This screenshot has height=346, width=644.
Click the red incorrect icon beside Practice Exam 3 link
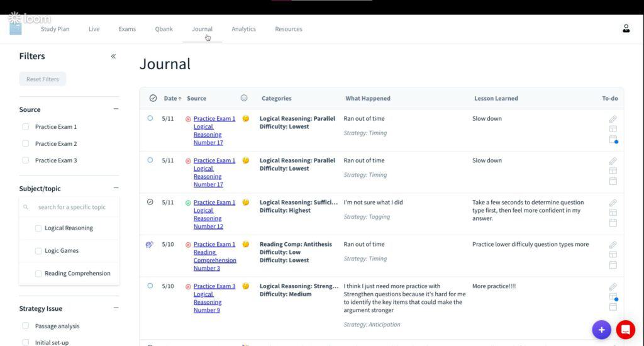(x=188, y=286)
